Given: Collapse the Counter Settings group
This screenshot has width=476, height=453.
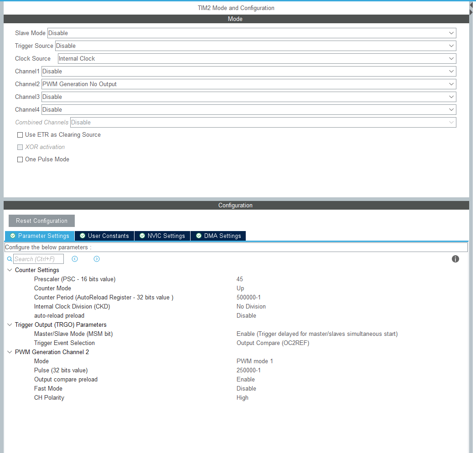Looking at the screenshot, I should [10, 270].
